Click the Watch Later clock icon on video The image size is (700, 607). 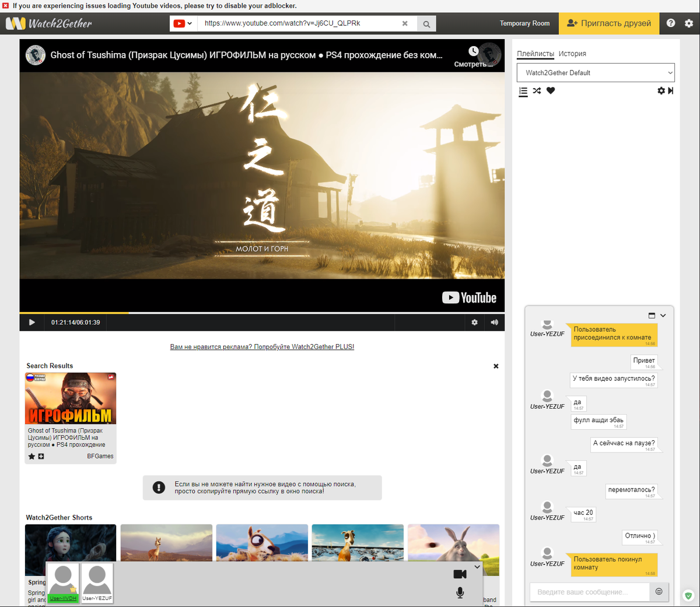474,51
